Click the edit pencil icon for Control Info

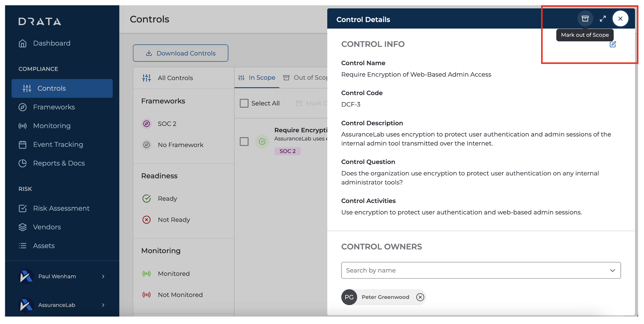click(x=613, y=44)
